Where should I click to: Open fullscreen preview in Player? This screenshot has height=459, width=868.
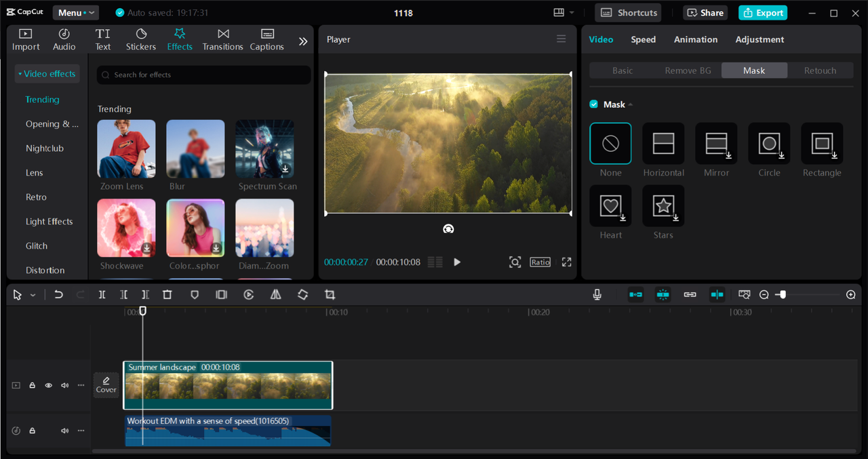tap(566, 262)
